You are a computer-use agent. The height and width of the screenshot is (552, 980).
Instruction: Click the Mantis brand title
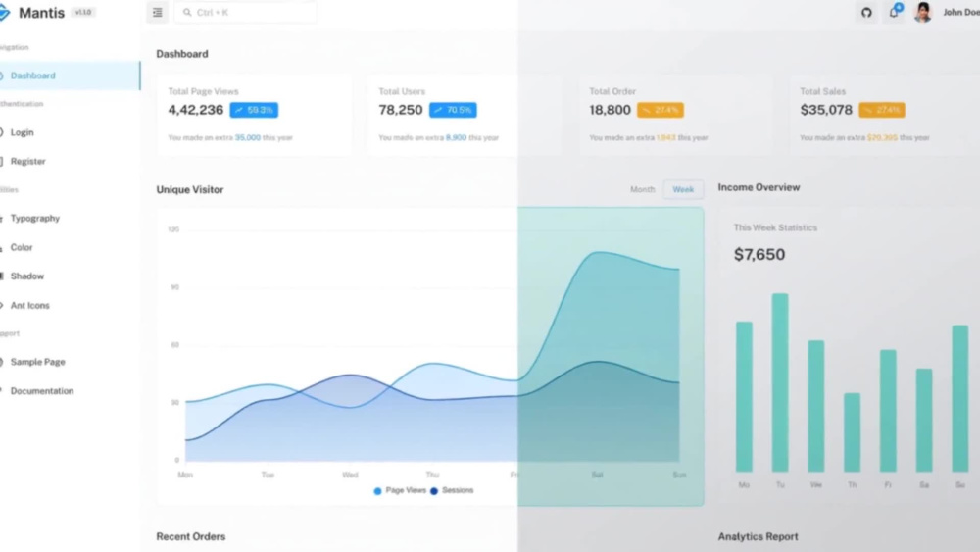tap(41, 13)
